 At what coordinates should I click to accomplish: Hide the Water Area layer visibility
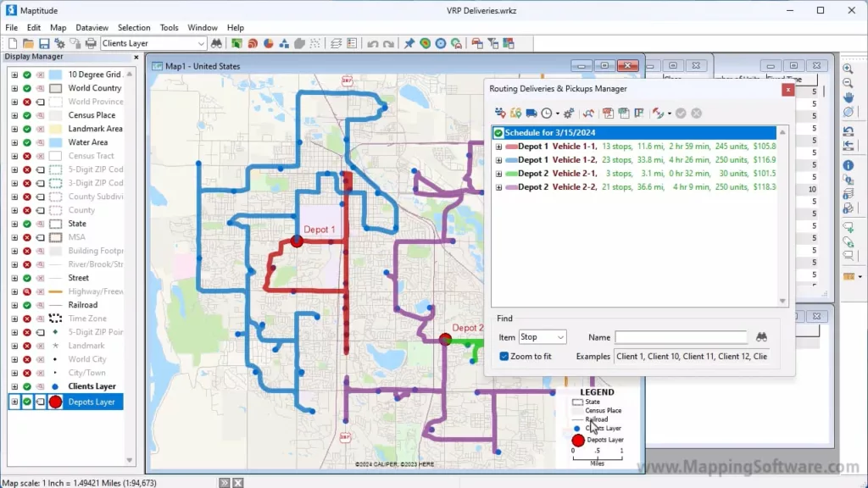pos(27,142)
